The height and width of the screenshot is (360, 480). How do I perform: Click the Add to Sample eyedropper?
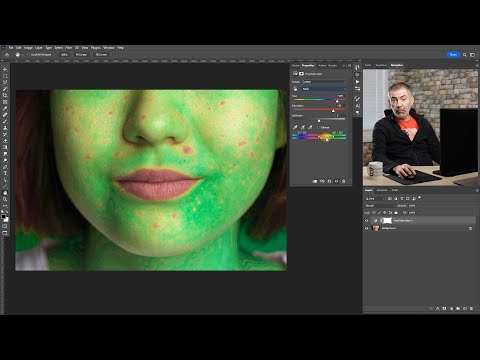point(303,127)
